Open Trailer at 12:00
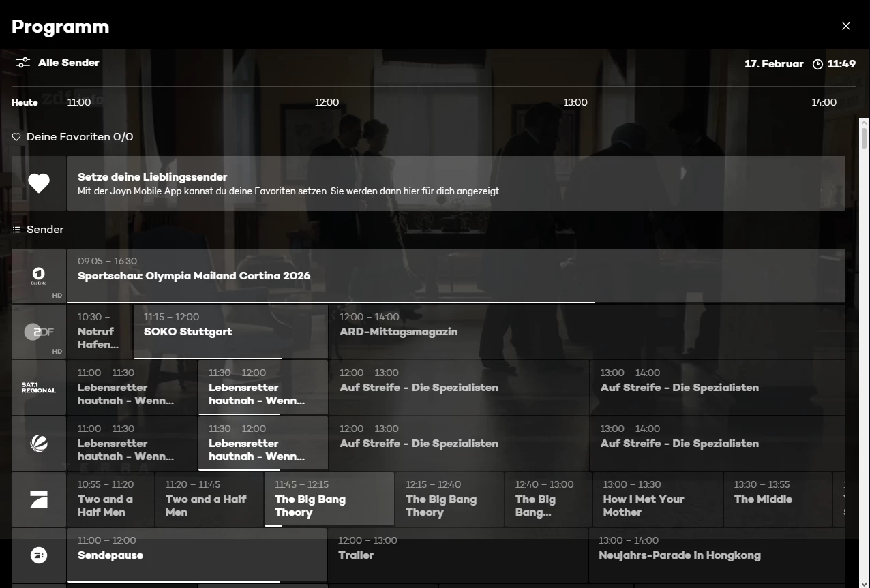 tap(457, 555)
